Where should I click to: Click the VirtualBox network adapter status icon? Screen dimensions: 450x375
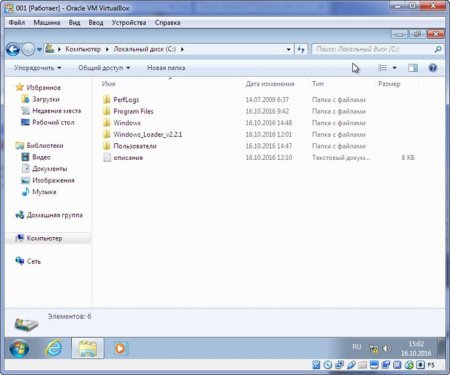(339, 365)
